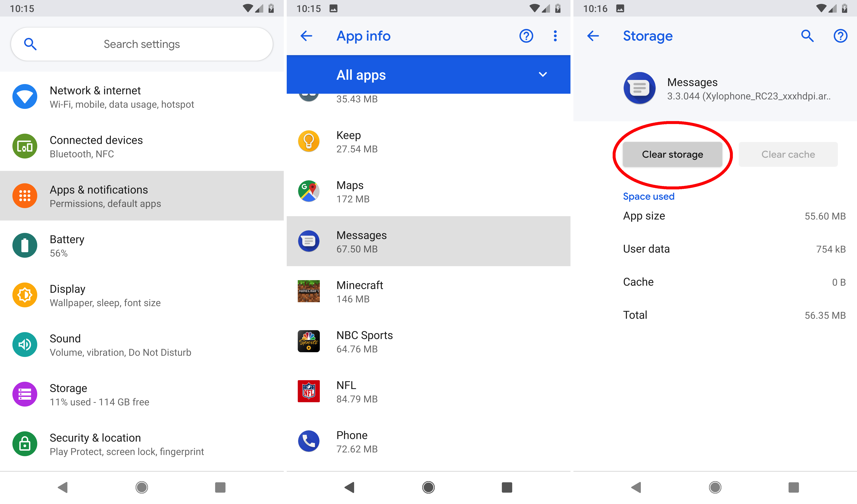The width and height of the screenshot is (857, 504).
Task: Tap the Clear storage button
Action: [x=672, y=155]
